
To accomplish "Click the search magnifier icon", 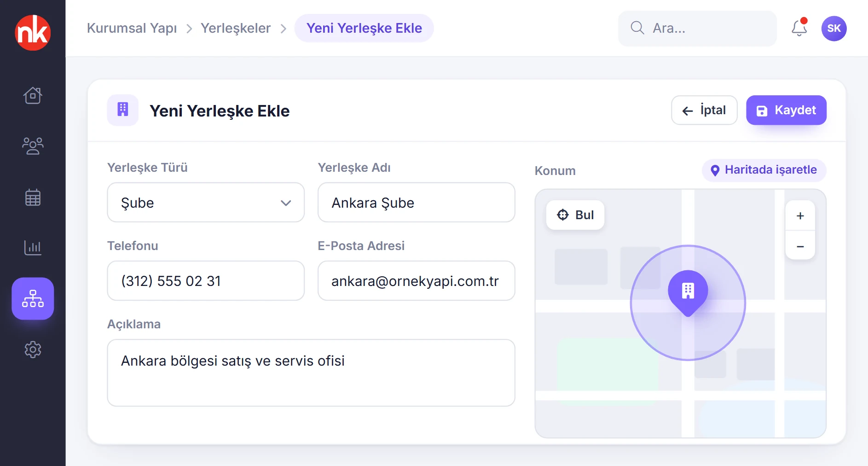I will pos(637,28).
